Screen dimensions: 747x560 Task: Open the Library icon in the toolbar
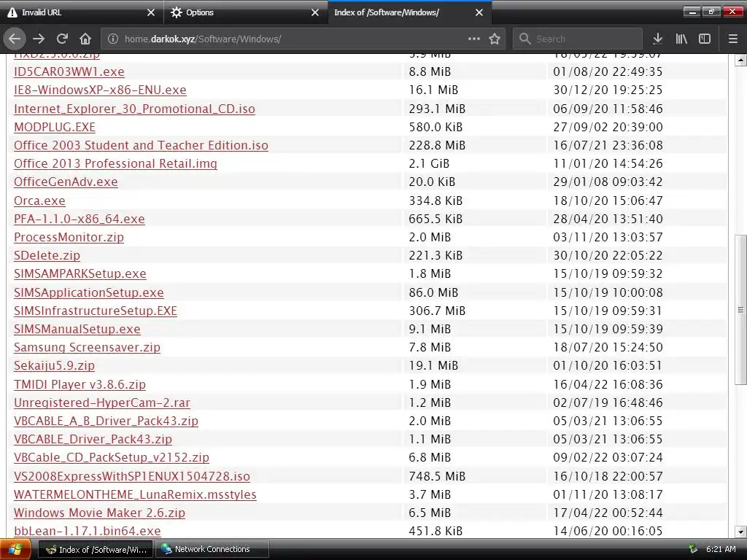(681, 39)
